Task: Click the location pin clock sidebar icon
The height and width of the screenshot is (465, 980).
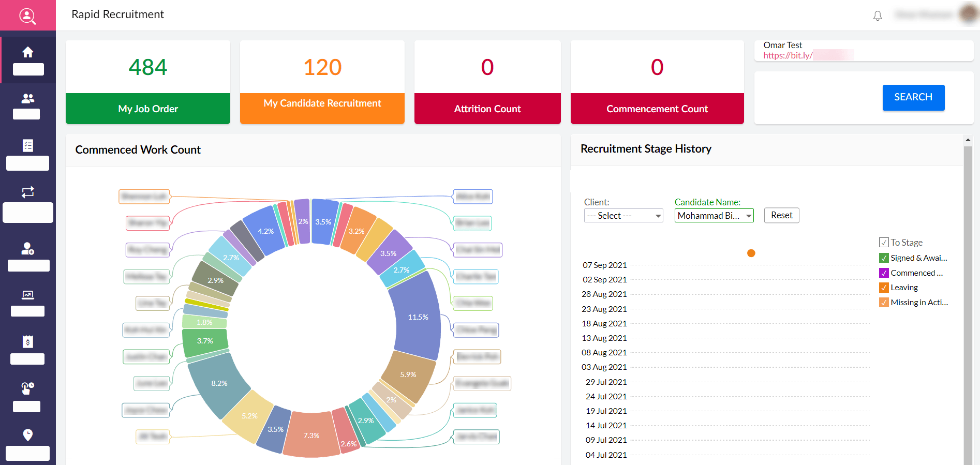Action: pyautogui.click(x=28, y=434)
